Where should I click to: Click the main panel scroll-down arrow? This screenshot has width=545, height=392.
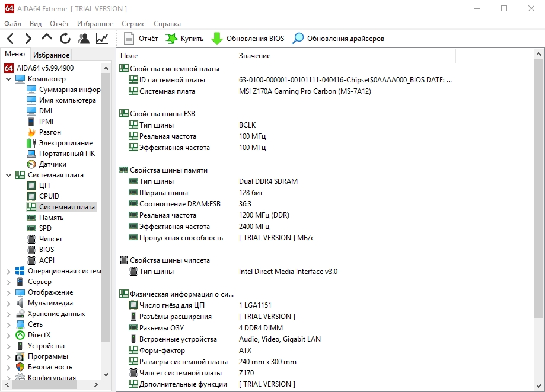[x=538, y=385]
